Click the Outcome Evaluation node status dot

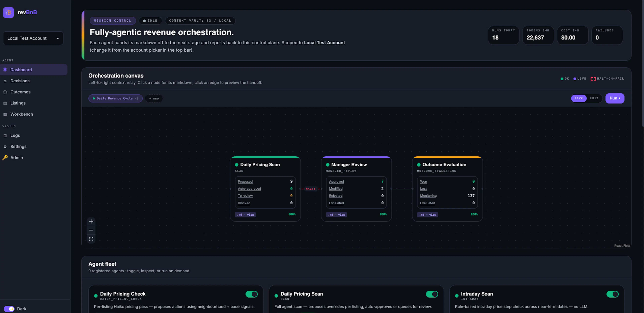tap(419, 165)
